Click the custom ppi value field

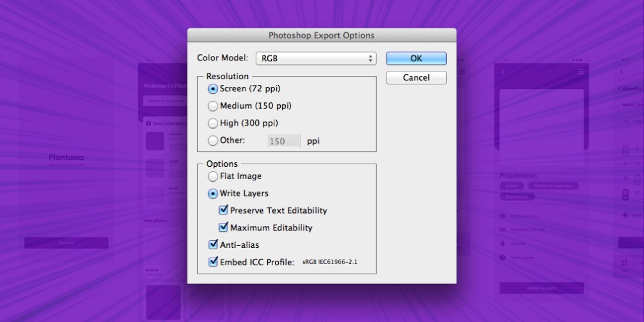coord(284,141)
